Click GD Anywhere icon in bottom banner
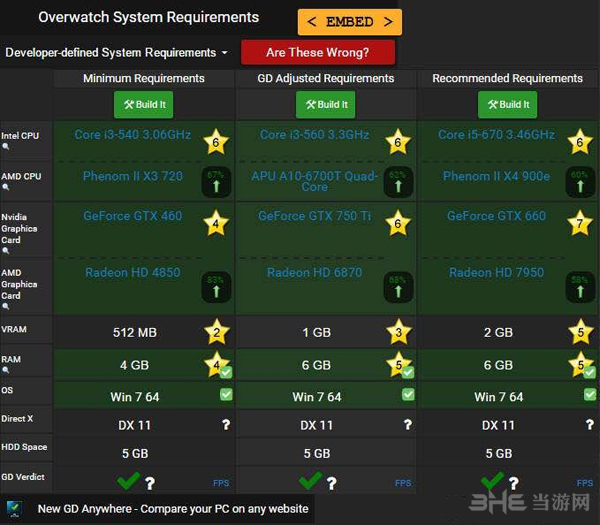The height and width of the screenshot is (525, 600). [15, 509]
